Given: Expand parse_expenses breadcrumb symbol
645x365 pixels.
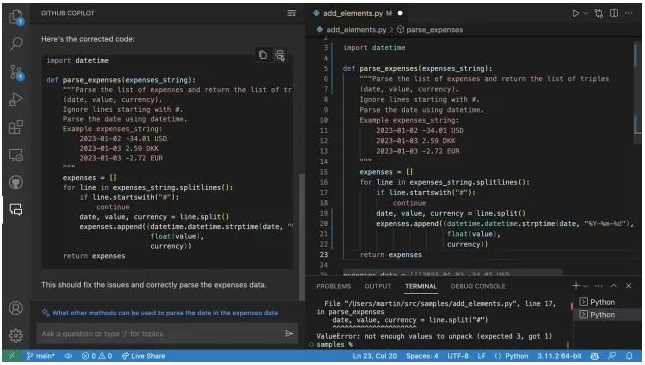Looking at the screenshot, I should pyautogui.click(x=430, y=30).
